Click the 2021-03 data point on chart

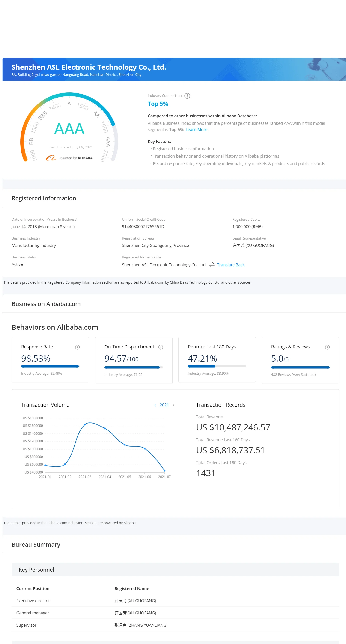(x=85, y=424)
